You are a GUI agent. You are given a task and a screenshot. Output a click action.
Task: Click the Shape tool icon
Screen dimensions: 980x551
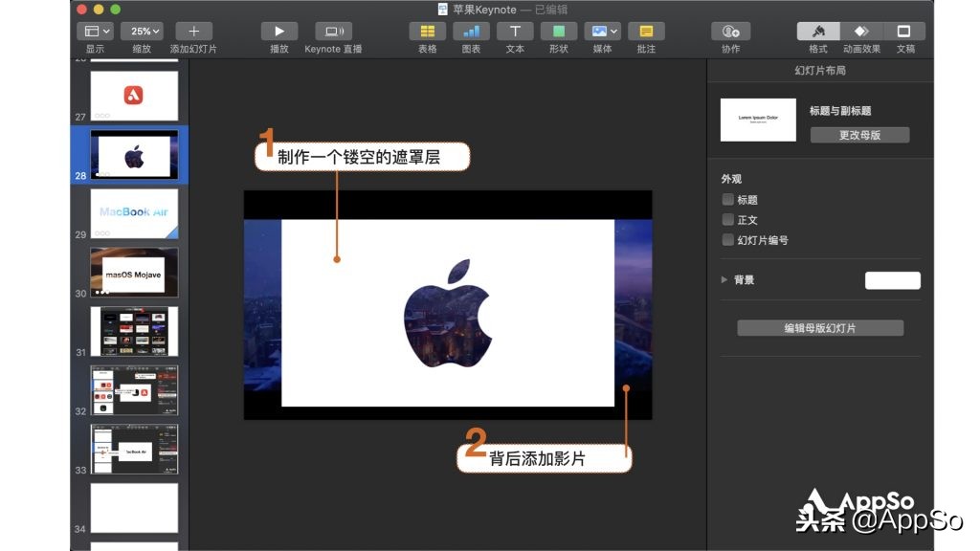point(558,31)
